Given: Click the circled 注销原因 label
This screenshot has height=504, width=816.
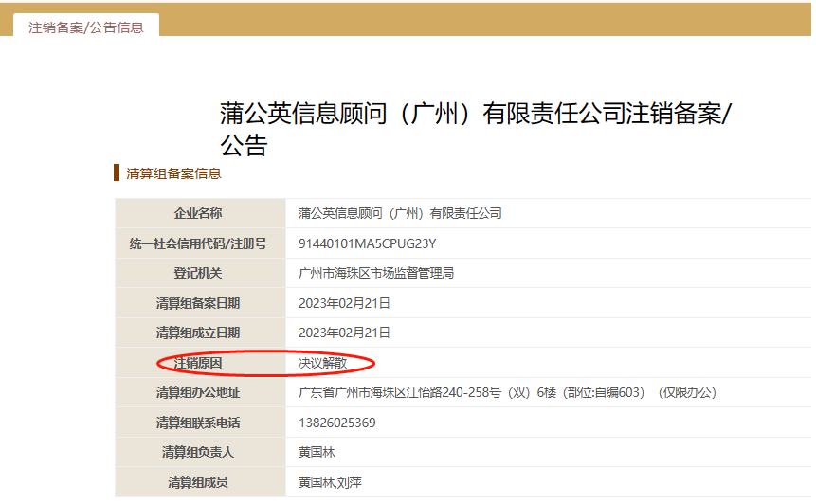Looking at the screenshot, I should click(x=198, y=363).
